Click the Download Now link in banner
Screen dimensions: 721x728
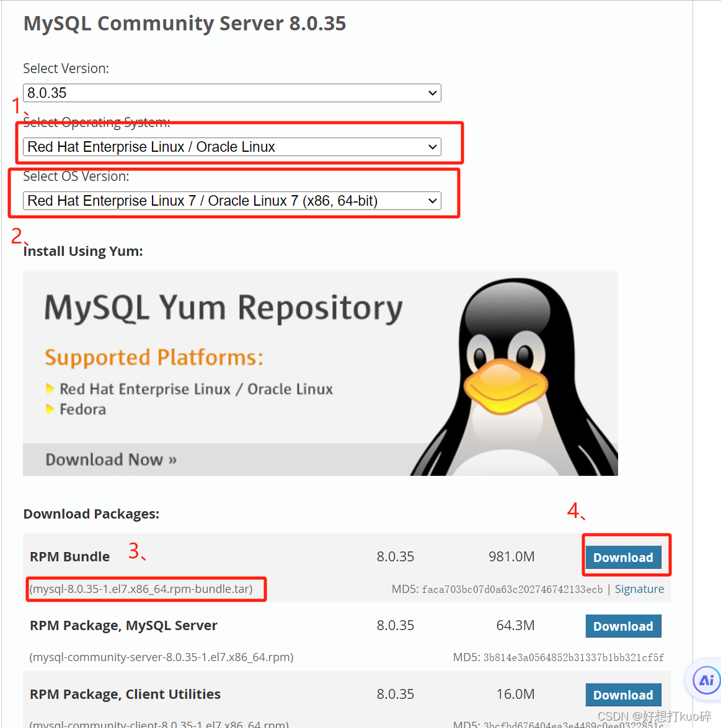tap(111, 460)
